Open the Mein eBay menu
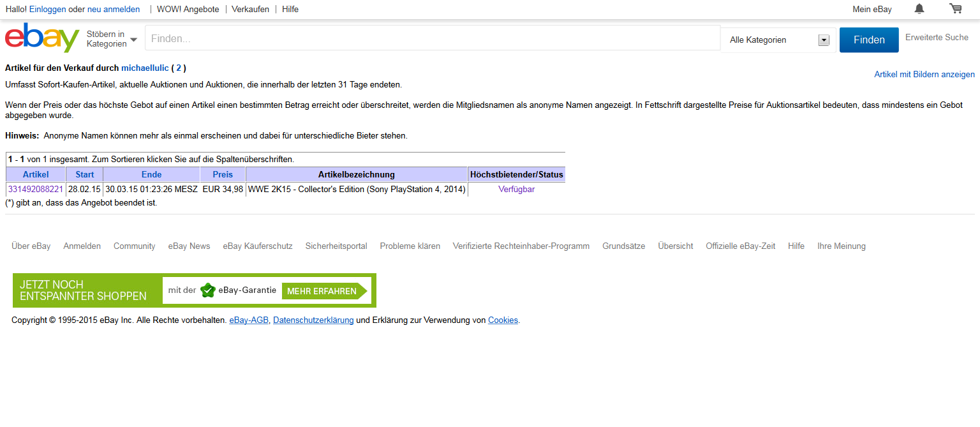 pyautogui.click(x=872, y=10)
